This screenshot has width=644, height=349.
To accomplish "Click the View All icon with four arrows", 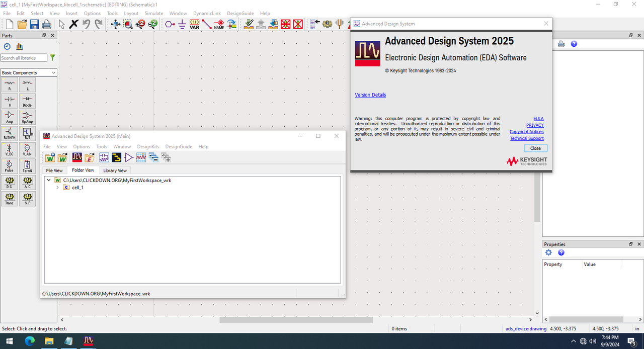I will click(115, 24).
